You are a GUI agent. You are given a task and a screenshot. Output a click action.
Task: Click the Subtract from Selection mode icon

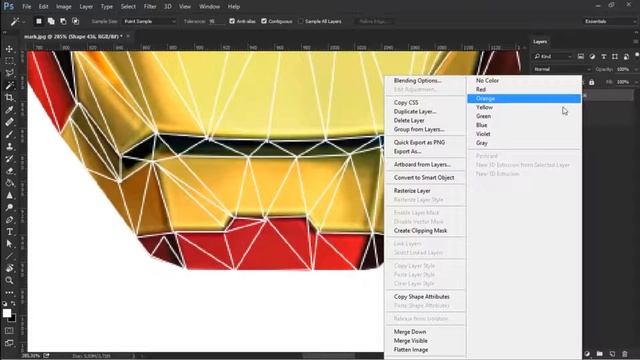63,21
